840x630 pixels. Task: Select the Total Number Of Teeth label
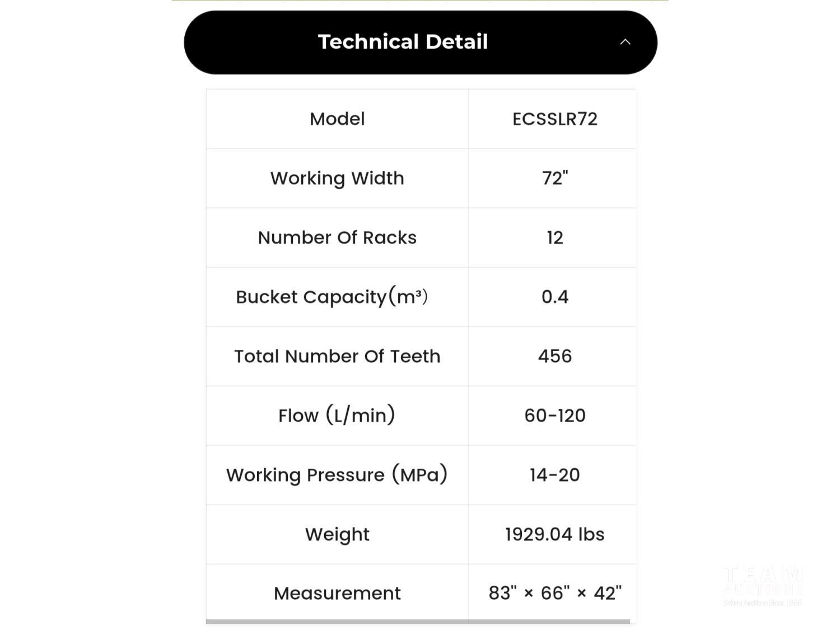337,357
